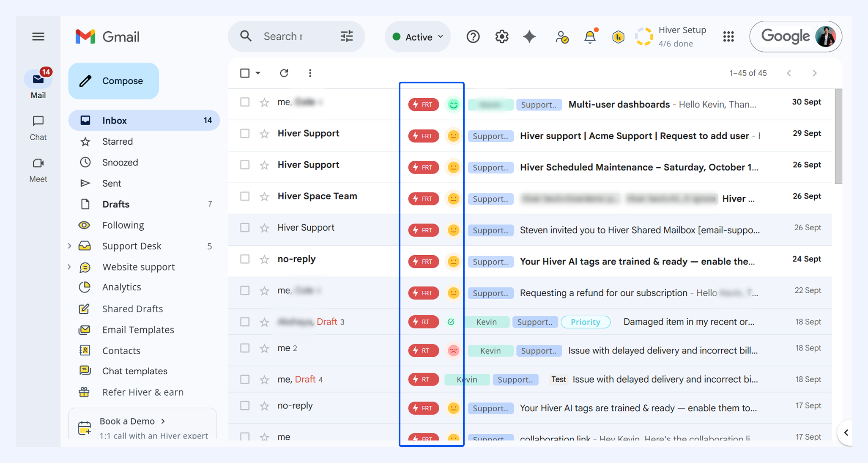868x463 pixels.
Task: Click resolved checkmark on Damaged item row
Action: click(451, 322)
